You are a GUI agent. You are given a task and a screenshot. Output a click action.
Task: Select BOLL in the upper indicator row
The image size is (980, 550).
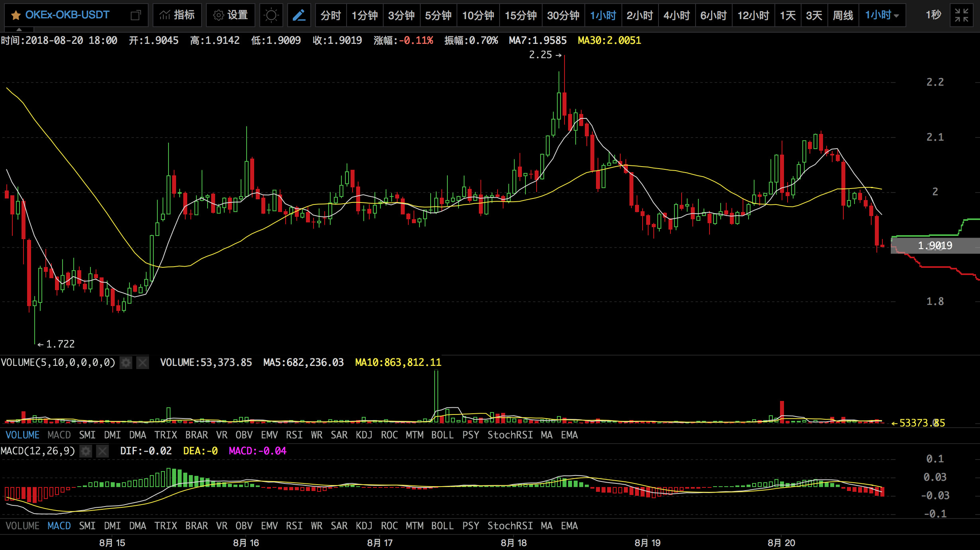[442, 435]
